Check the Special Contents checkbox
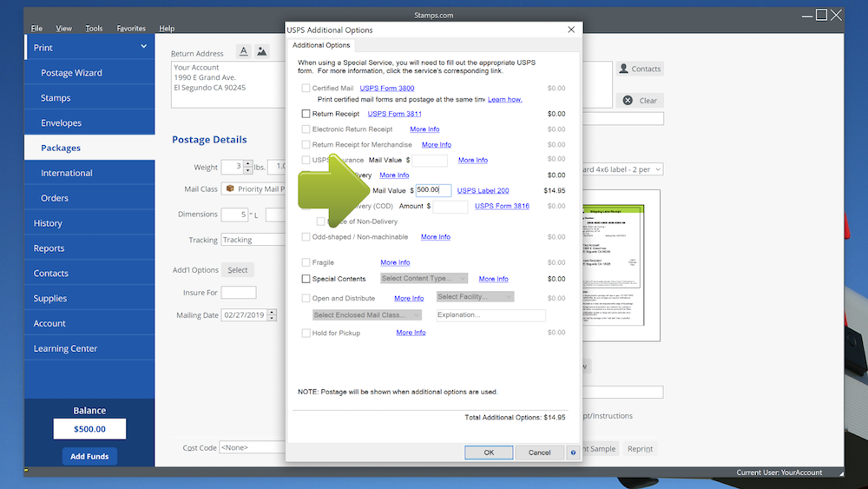 pos(306,279)
